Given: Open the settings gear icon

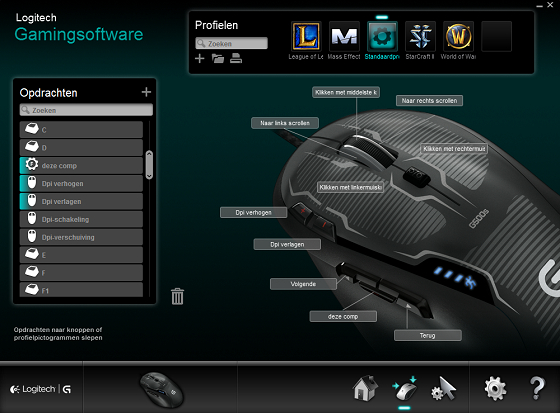Looking at the screenshot, I should [495, 388].
